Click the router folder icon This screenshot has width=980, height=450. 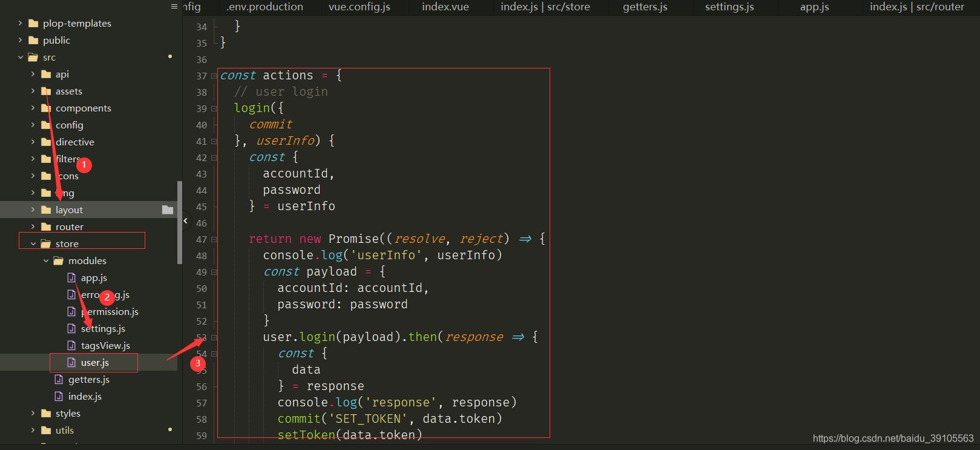tap(46, 227)
